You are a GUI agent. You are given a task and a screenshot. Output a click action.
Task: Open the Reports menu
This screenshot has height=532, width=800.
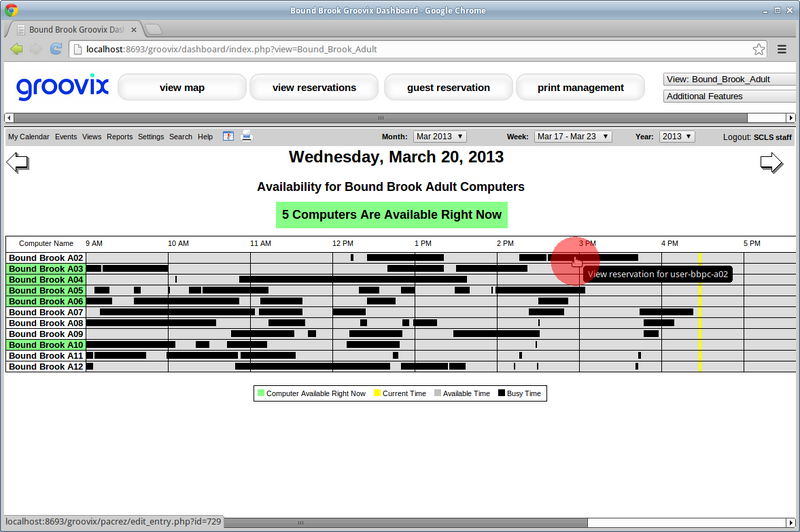click(119, 137)
